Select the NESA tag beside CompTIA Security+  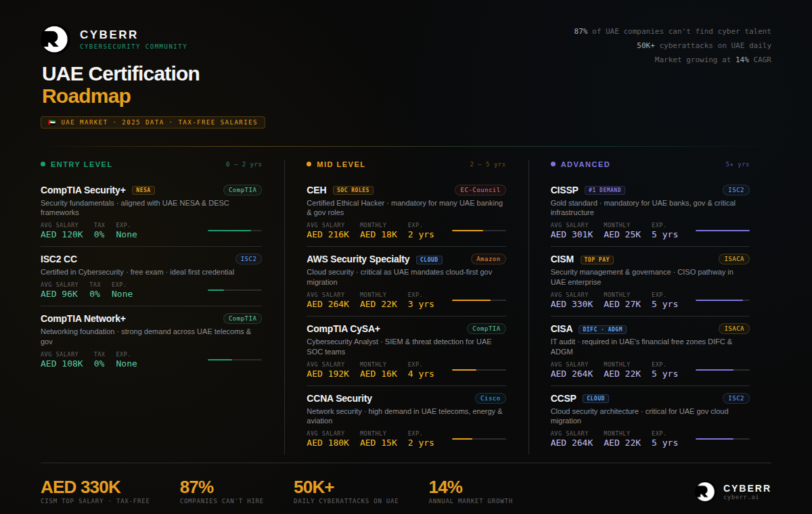[x=143, y=190]
